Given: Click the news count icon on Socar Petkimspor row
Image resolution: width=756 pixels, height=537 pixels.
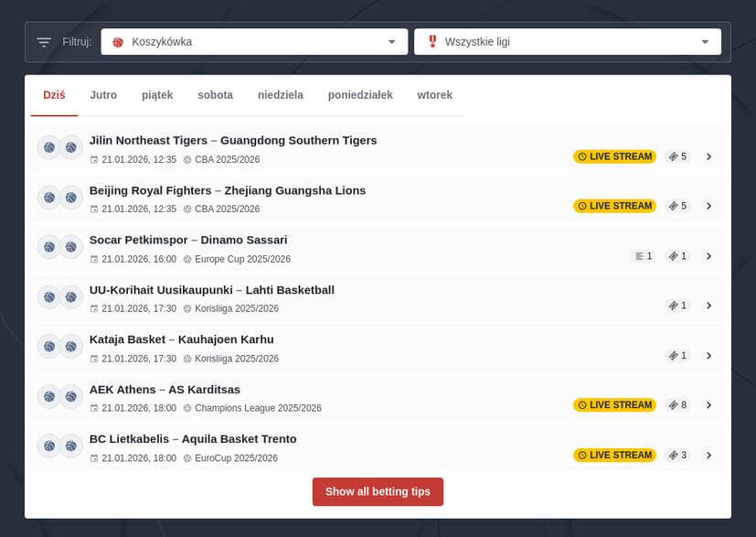Looking at the screenshot, I should click(643, 256).
